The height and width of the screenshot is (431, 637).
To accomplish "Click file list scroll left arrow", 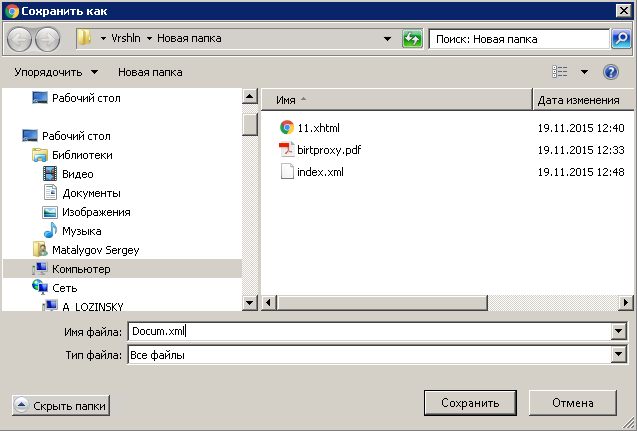I will pos(268,302).
